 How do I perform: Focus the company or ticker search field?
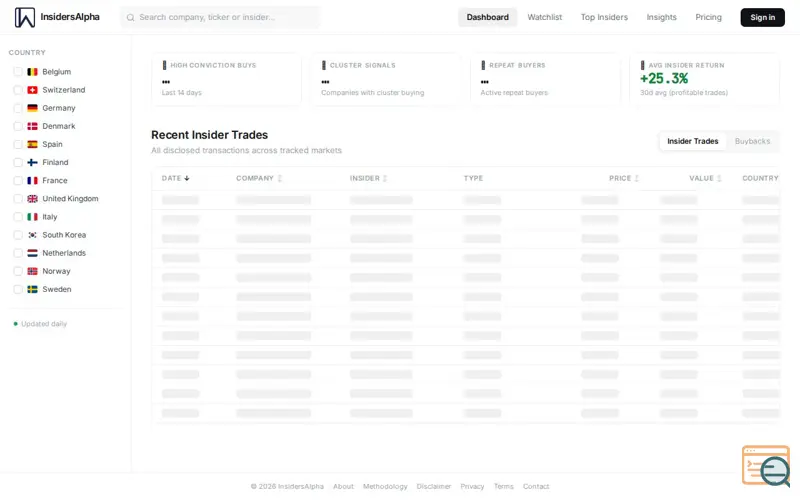pyautogui.click(x=220, y=17)
